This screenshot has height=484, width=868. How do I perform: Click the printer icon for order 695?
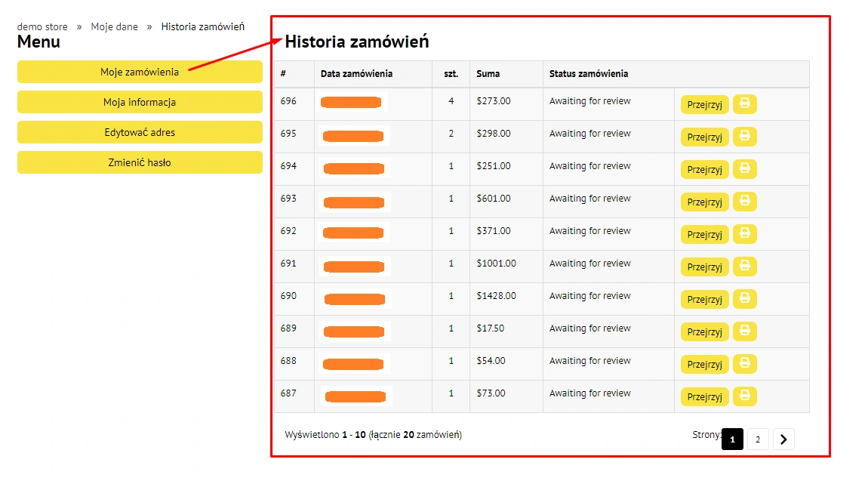(x=744, y=137)
